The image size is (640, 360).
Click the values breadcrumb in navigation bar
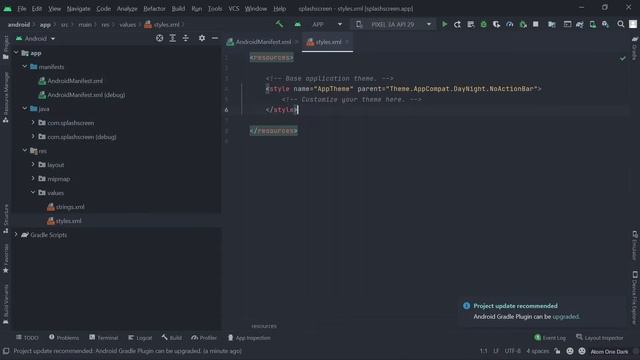(x=127, y=24)
